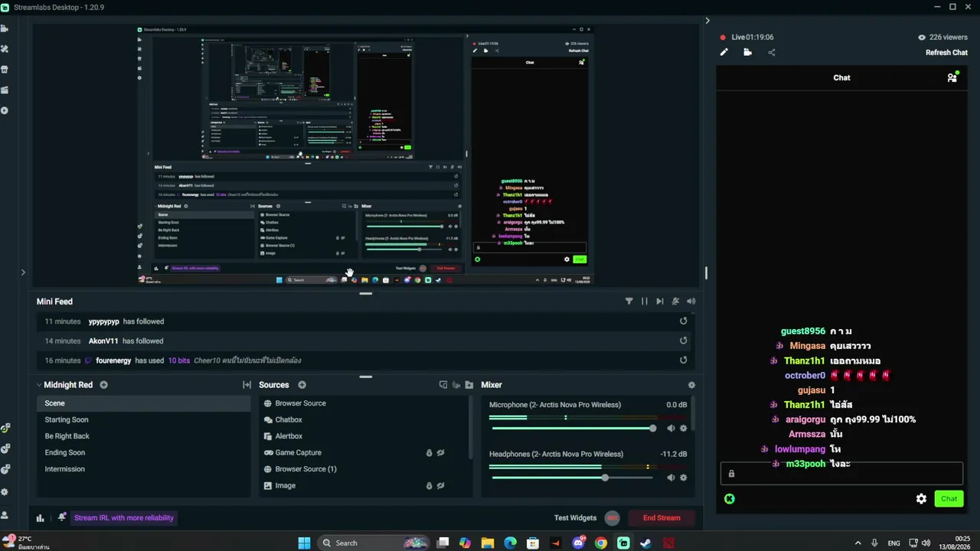
Task: Send message with the green Chat button
Action: (949, 499)
